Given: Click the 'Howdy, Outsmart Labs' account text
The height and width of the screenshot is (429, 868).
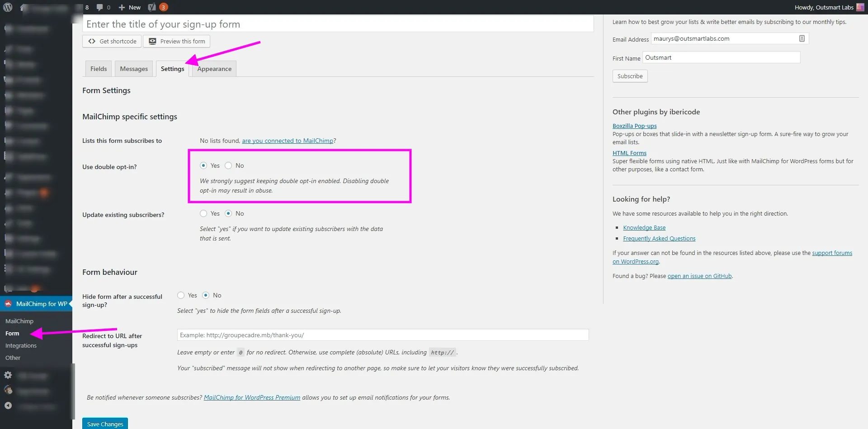Looking at the screenshot, I should pos(824,7).
